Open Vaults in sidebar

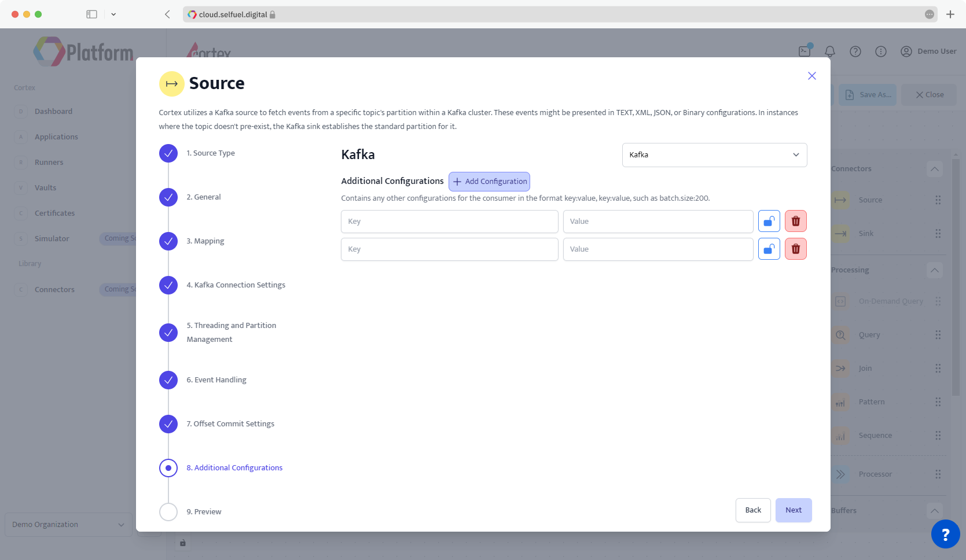pyautogui.click(x=45, y=187)
